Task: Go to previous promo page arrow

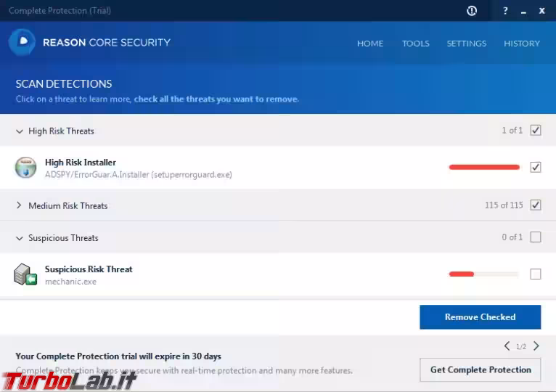Action: 507,346
